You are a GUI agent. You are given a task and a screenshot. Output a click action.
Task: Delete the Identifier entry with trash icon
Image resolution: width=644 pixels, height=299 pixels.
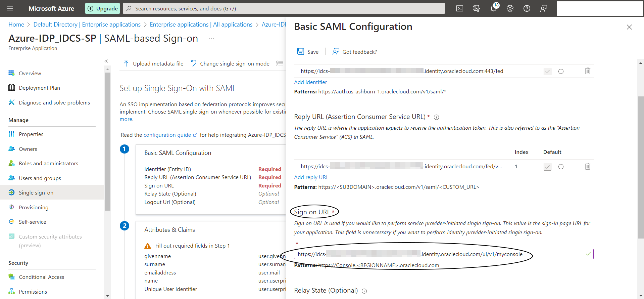click(x=588, y=71)
